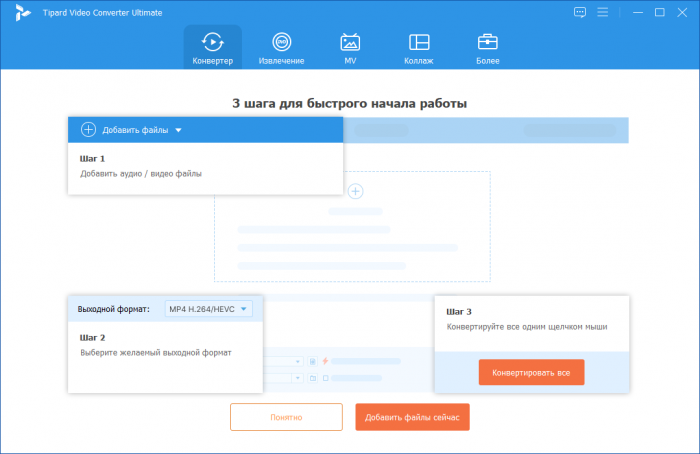
Task: Dismiss the guide with Понятно
Action: click(x=286, y=417)
